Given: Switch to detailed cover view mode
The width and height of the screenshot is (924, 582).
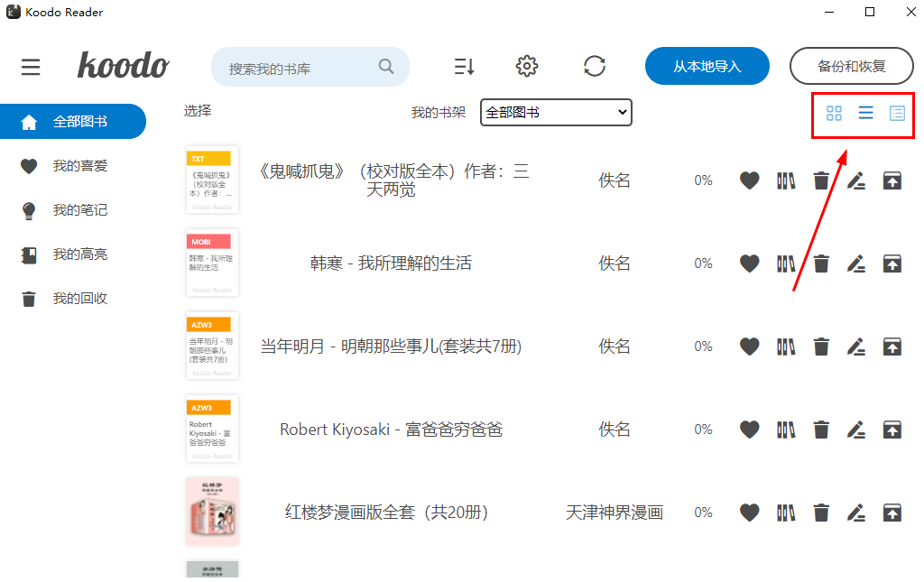Looking at the screenshot, I should [x=896, y=114].
